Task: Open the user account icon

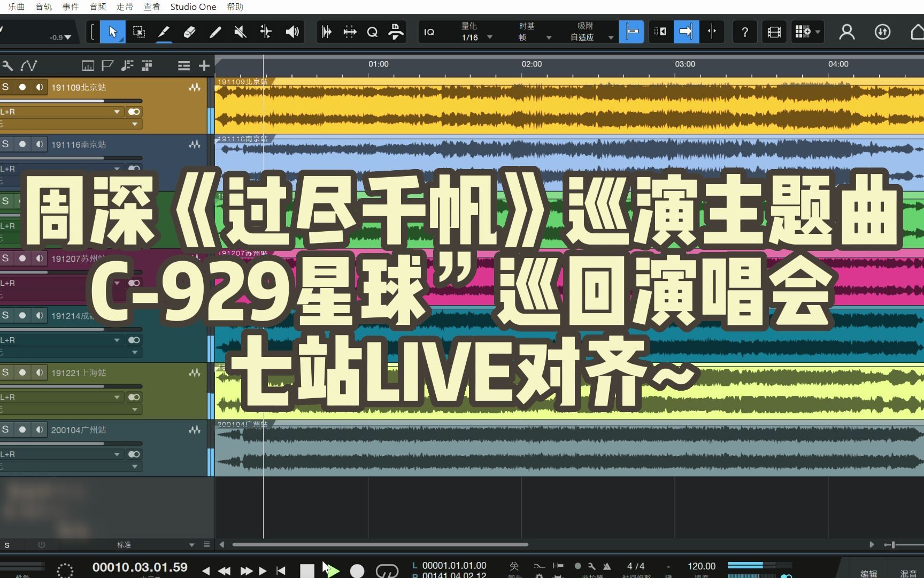Action: (x=847, y=32)
